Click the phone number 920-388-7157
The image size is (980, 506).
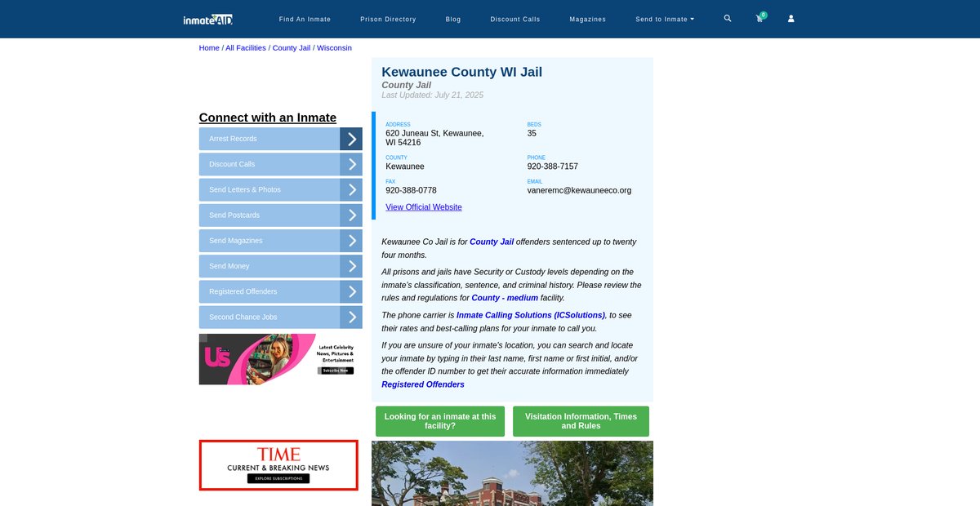click(553, 166)
